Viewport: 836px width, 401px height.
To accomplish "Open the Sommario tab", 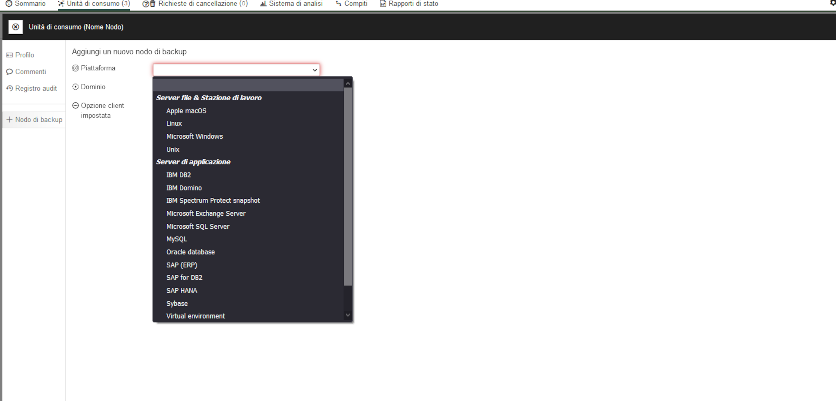I will [25, 4].
